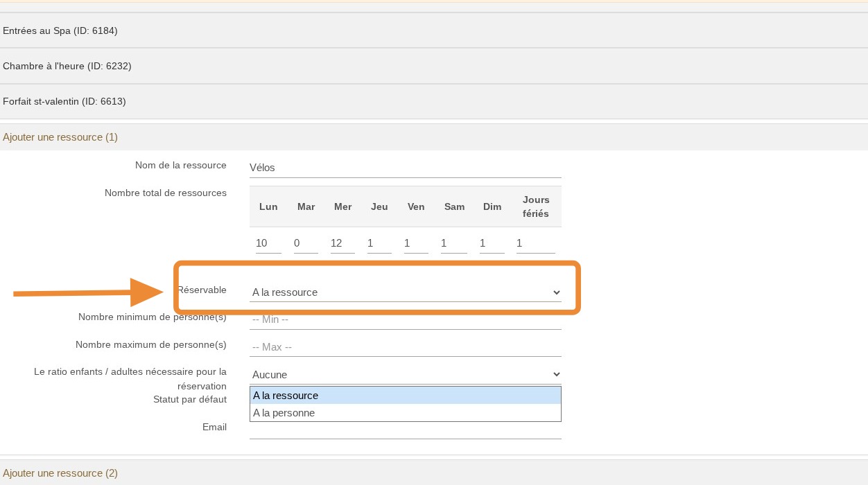Click the Email label
Viewport: 868px width, 485px height.
pyautogui.click(x=214, y=427)
